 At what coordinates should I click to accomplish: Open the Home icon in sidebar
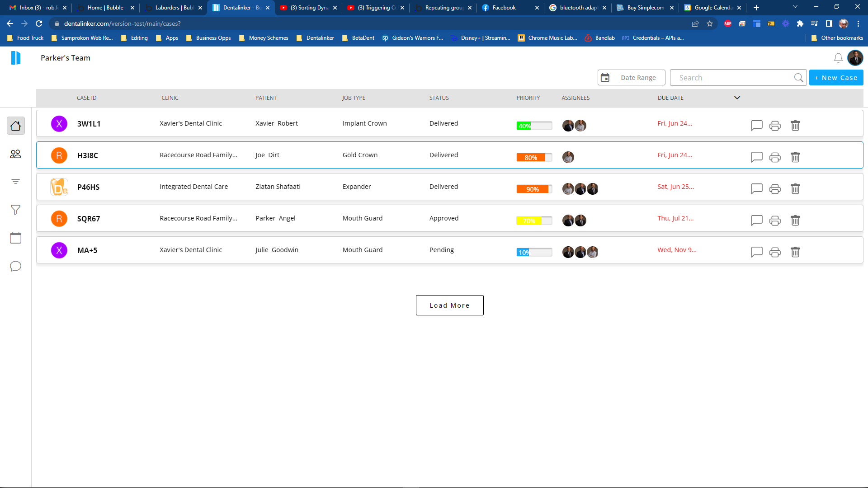coord(15,126)
